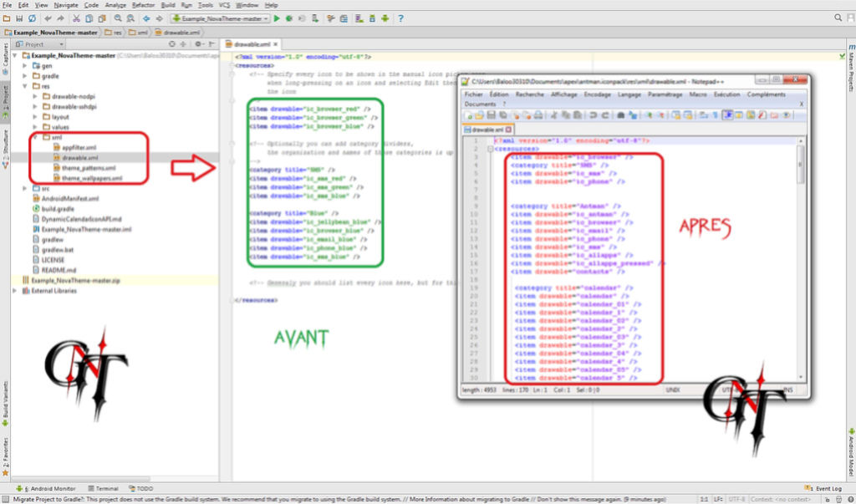Collapse the res folder arrow
This screenshot has width=856, height=504.
coord(24,86)
